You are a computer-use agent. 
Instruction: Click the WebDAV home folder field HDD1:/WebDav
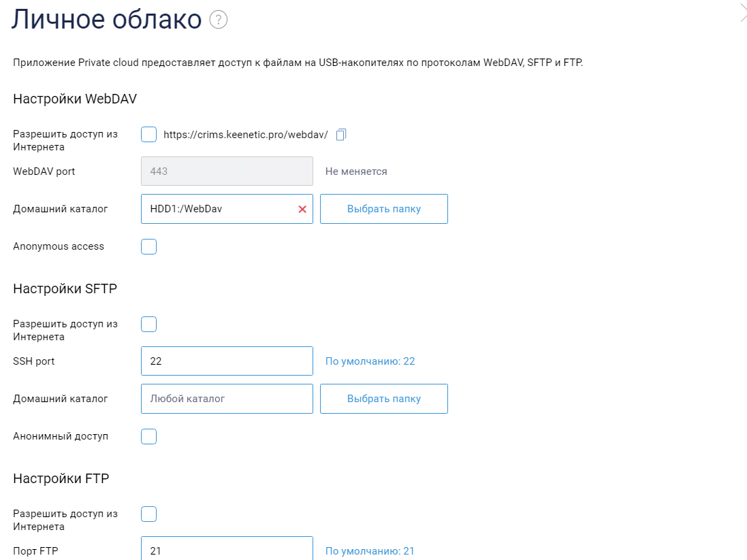(227, 209)
